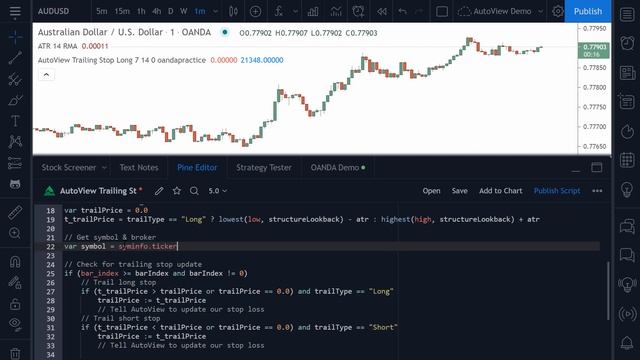Image resolution: width=640 pixels, height=360 pixels.
Task: Create an alert from top toolbar
Action: (358, 11)
